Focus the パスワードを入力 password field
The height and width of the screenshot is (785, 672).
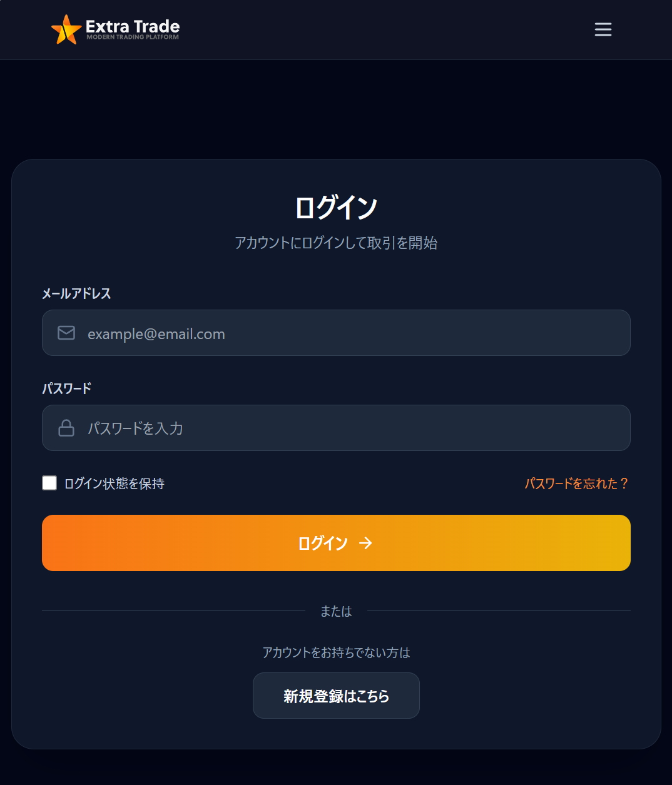350,428
